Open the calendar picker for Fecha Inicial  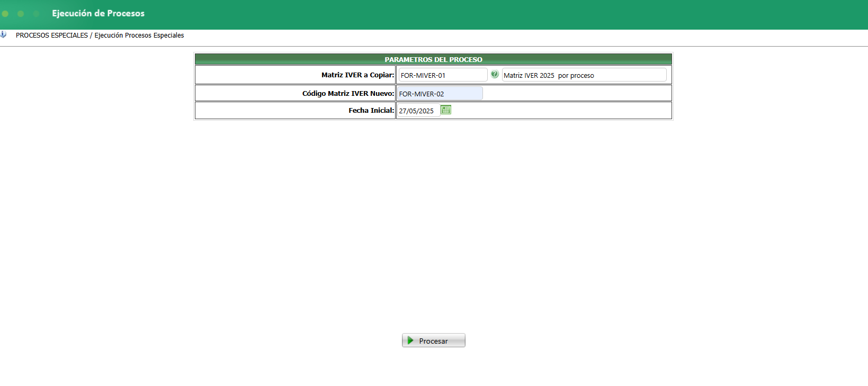446,110
